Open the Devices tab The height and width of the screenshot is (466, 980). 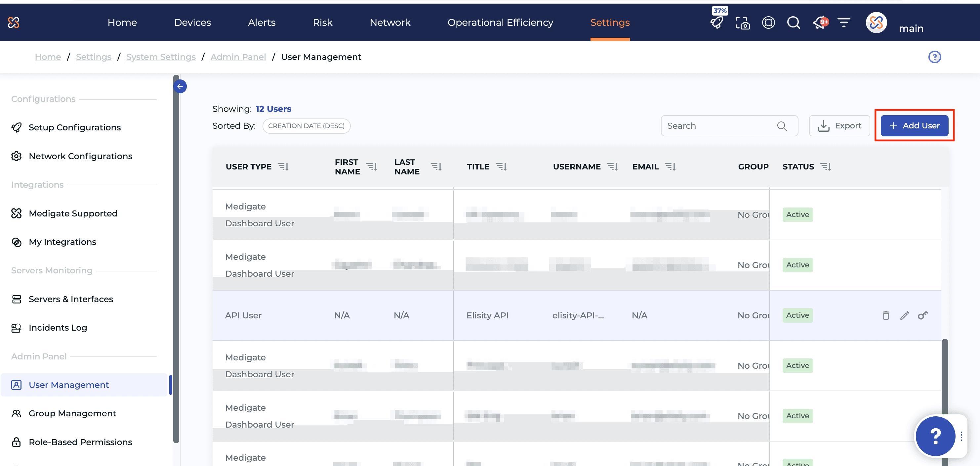(192, 23)
